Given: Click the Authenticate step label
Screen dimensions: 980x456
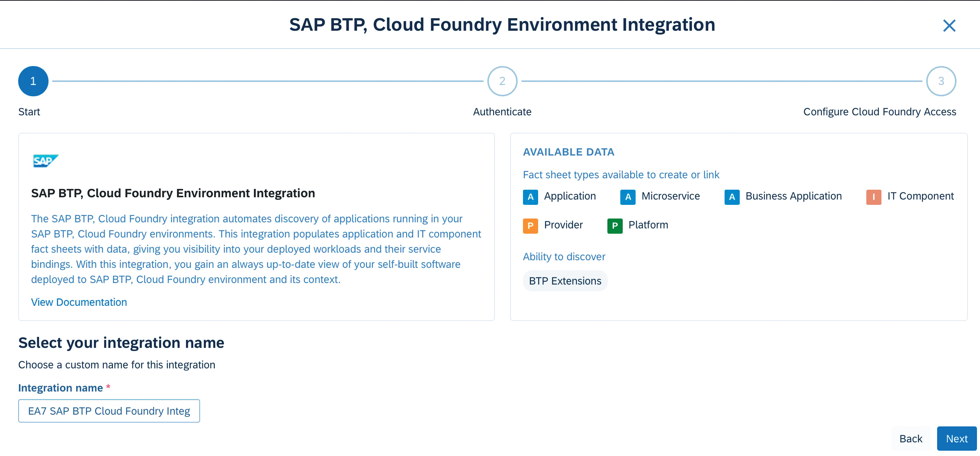Looking at the screenshot, I should point(502,112).
